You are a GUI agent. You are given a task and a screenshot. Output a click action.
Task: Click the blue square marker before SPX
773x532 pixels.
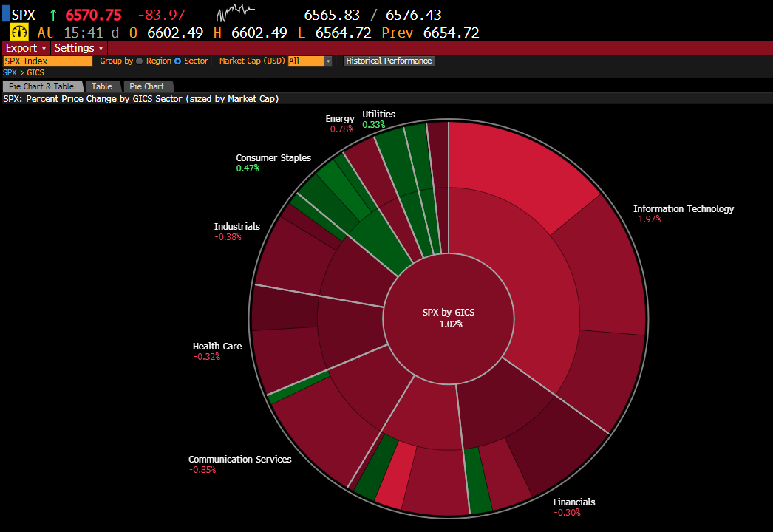pyautogui.click(x=5, y=15)
